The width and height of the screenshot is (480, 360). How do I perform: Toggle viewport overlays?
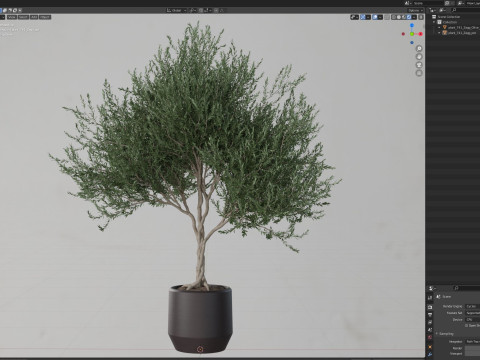point(375,17)
